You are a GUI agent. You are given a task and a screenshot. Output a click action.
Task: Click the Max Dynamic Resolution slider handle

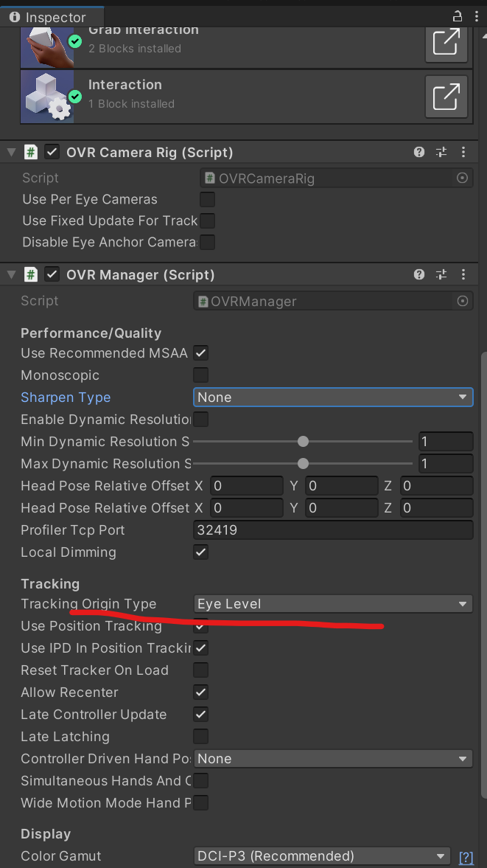[x=303, y=463]
